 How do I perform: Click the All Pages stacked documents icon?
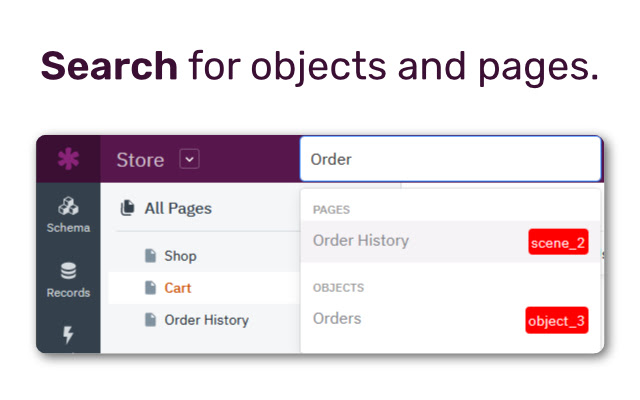click(x=127, y=208)
